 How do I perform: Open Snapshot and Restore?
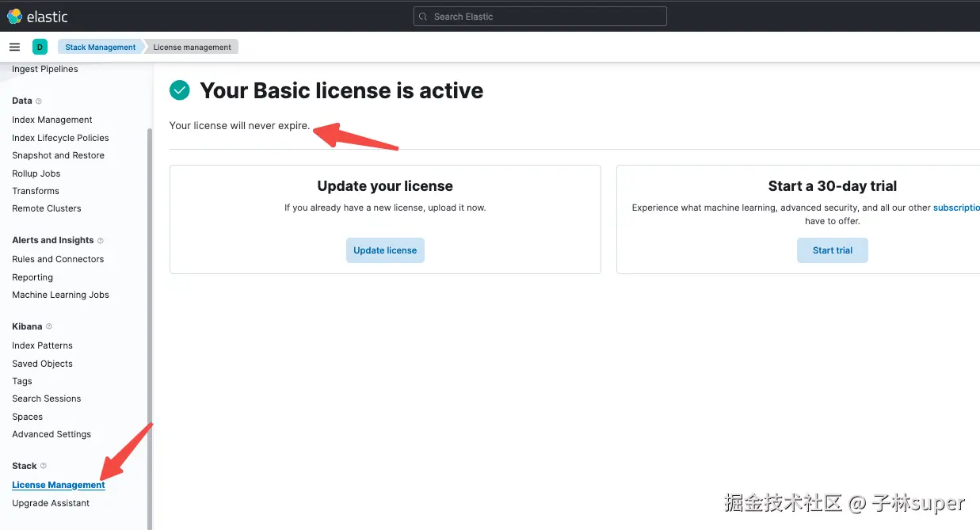click(59, 155)
